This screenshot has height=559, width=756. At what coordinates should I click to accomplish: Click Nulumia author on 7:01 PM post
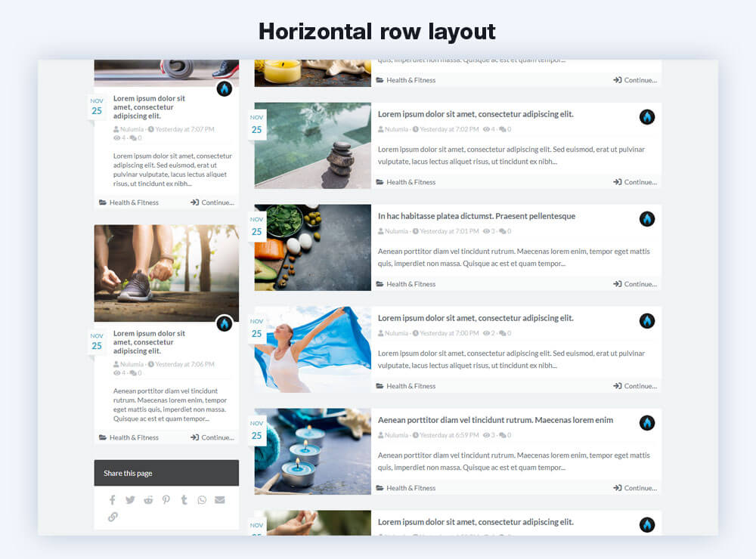click(396, 231)
